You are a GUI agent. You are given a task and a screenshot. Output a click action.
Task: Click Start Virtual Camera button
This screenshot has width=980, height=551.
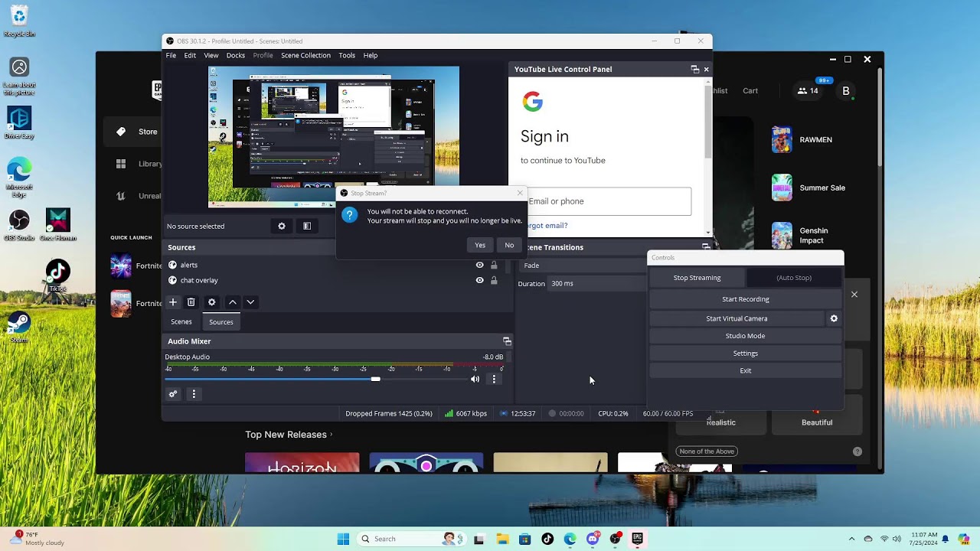(x=737, y=318)
